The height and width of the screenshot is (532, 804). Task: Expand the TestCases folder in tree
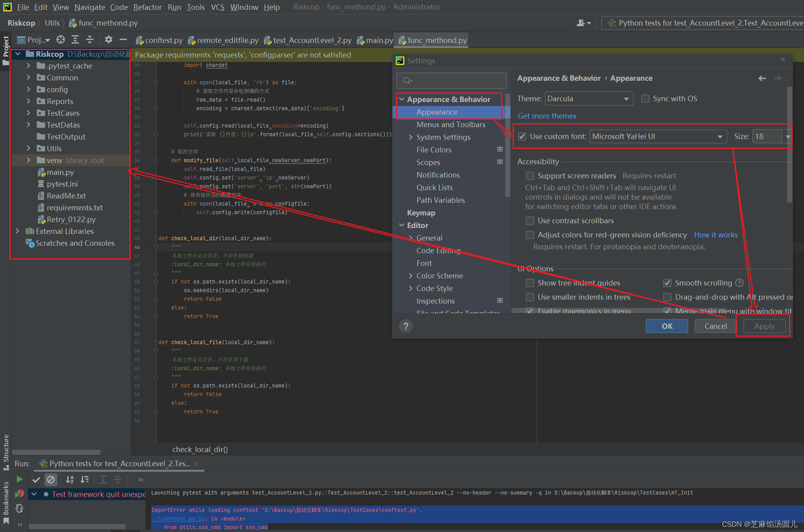pos(28,113)
